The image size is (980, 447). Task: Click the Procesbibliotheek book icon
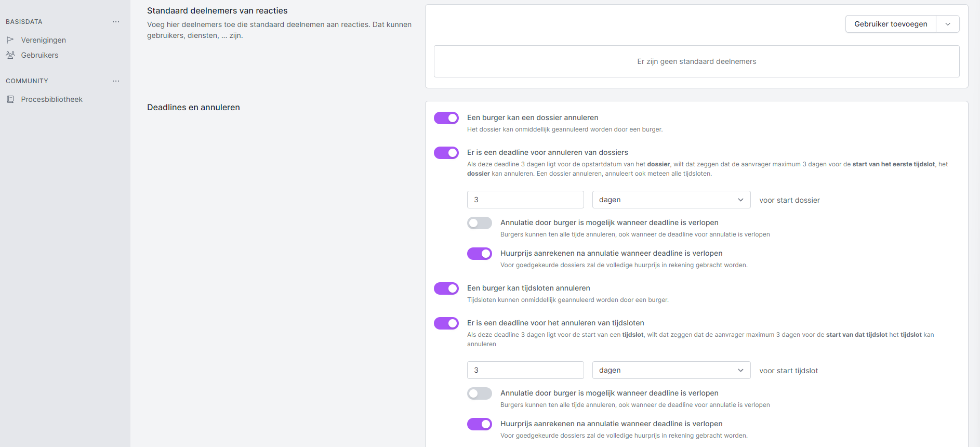[x=10, y=99]
